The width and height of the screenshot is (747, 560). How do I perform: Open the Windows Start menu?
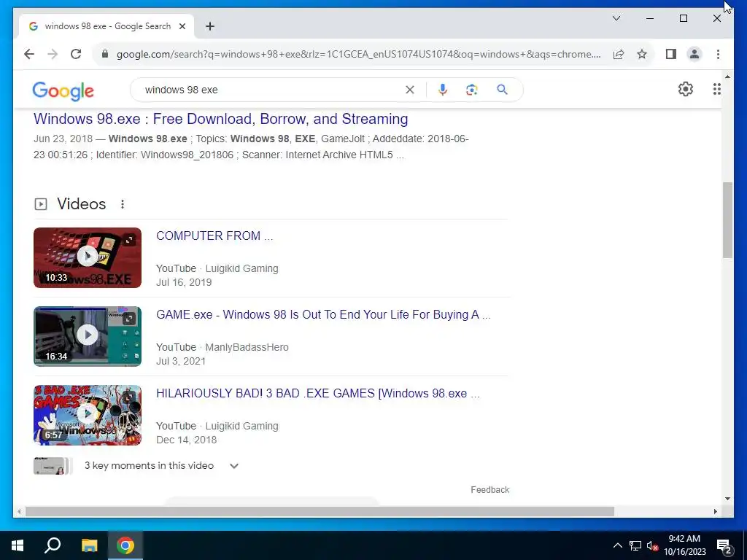pos(18,545)
